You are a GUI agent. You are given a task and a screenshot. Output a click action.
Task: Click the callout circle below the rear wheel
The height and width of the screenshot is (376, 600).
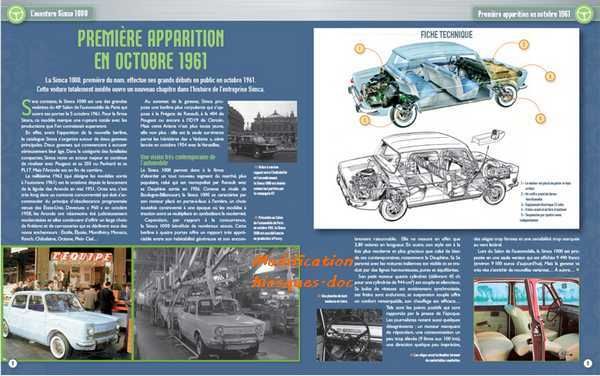point(365,120)
